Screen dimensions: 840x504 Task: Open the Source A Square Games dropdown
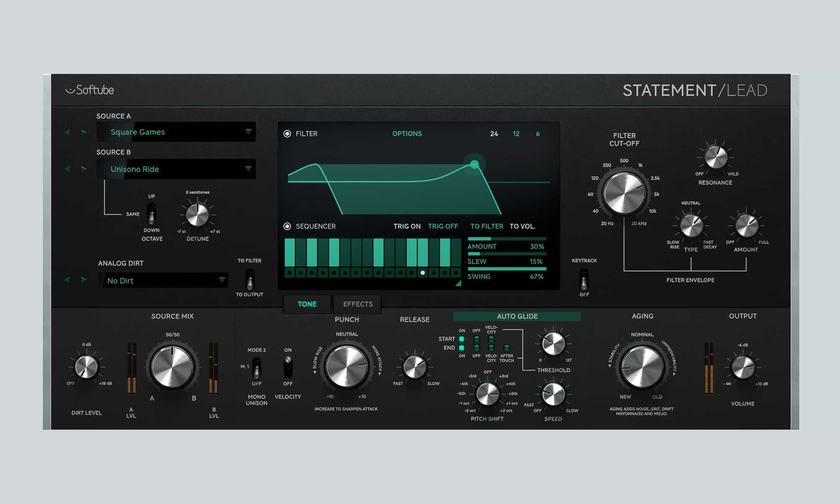coord(176,132)
